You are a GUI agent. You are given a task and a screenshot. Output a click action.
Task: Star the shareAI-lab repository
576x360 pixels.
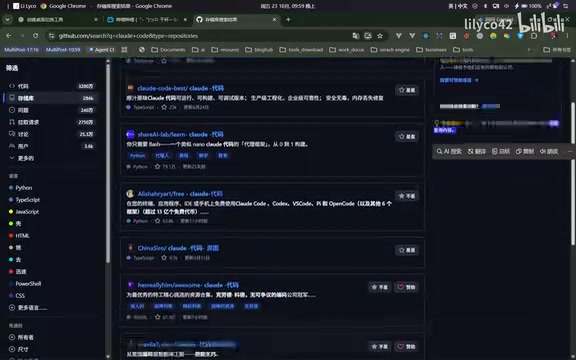click(x=407, y=136)
